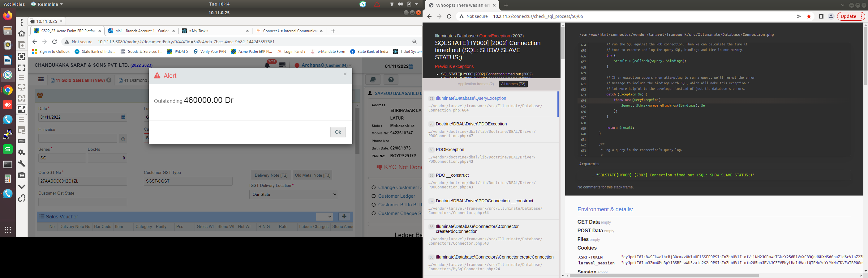
Task: Click the calendar icon in Date field
Action: pyautogui.click(x=123, y=117)
